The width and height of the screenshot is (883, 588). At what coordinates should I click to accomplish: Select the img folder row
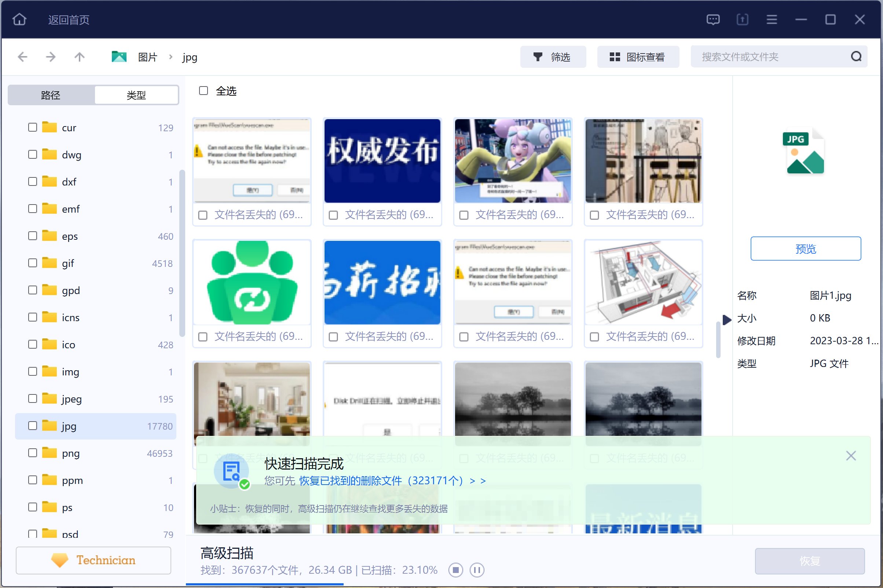pyautogui.click(x=96, y=372)
